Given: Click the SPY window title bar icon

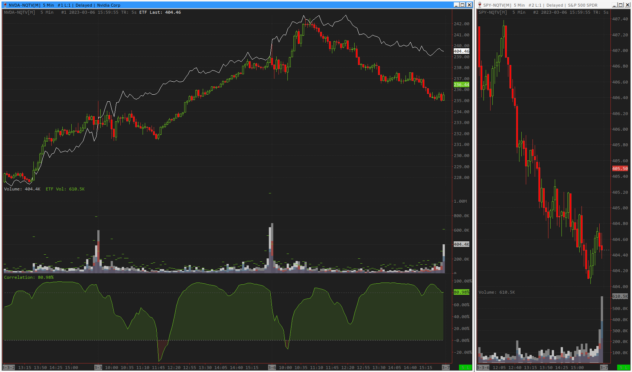Looking at the screenshot, I should tap(480, 5).
